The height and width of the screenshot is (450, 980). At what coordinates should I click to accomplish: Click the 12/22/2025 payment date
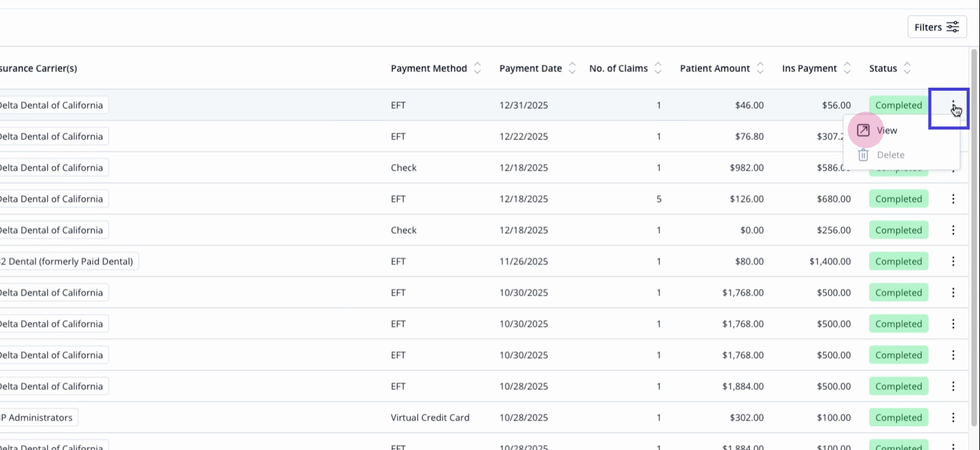tap(523, 137)
